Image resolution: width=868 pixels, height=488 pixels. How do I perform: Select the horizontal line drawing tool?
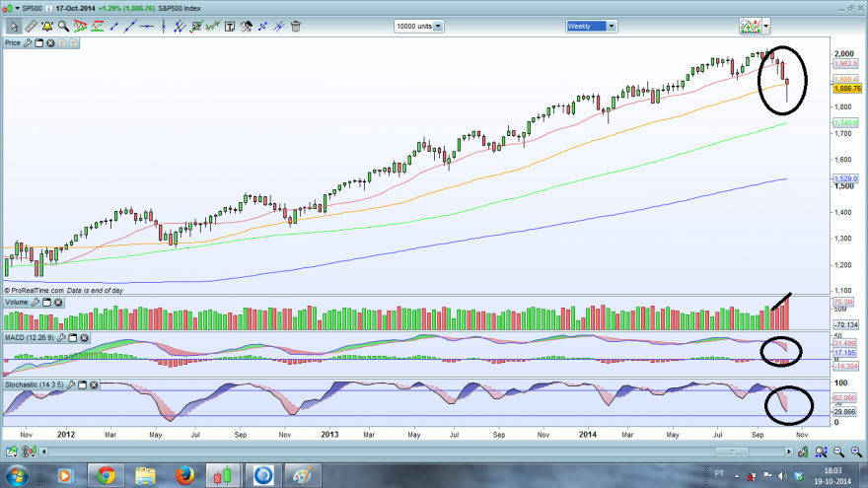tap(147, 26)
